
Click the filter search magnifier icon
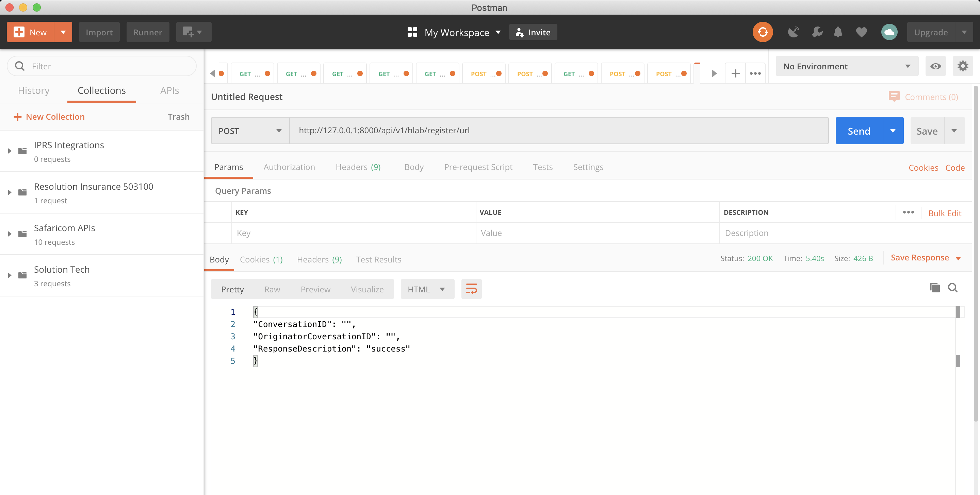point(20,66)
